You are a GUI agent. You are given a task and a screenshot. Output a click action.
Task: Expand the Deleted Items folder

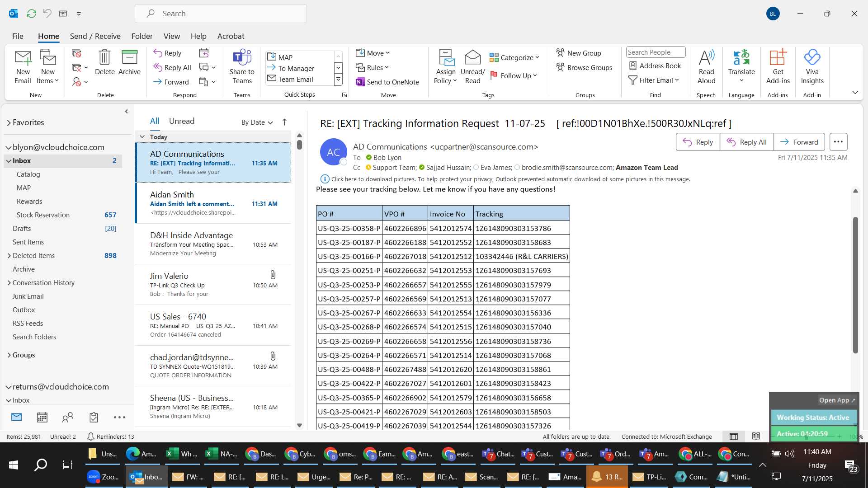coord(9,256)
